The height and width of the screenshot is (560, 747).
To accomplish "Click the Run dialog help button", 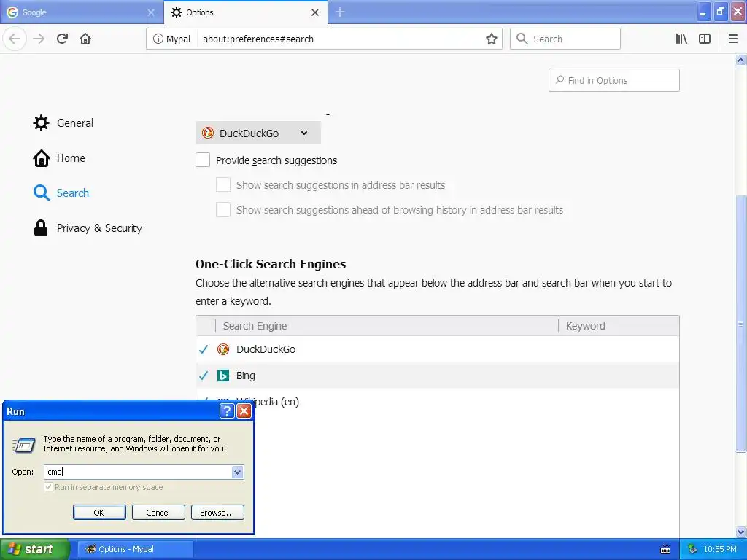I will 227,411.
